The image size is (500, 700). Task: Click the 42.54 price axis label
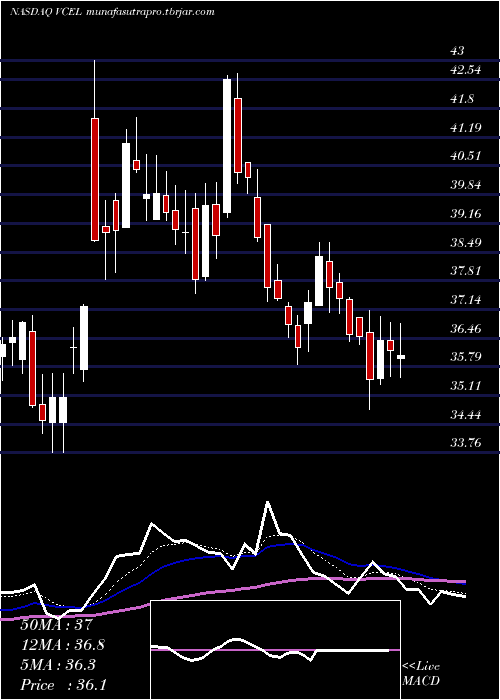466,70
